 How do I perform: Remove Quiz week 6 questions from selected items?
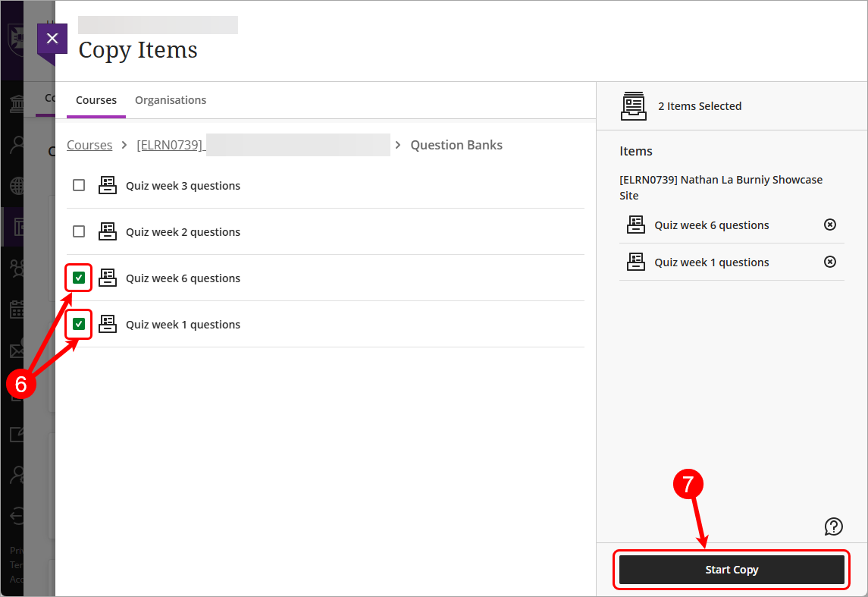point(830,225)
